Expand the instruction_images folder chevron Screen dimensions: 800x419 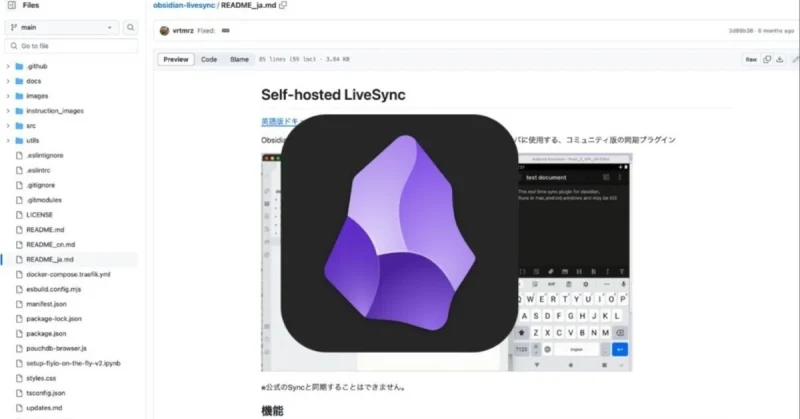[8, 111]
